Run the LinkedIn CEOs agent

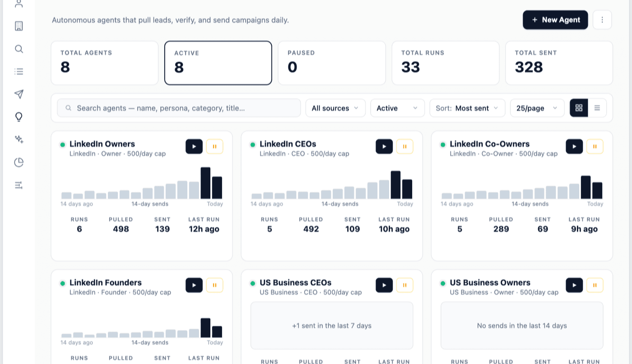click(x=384, y=147)
